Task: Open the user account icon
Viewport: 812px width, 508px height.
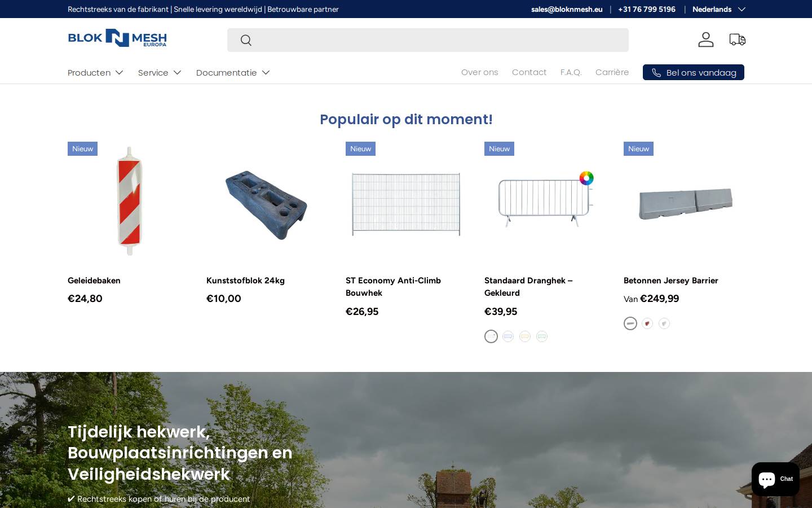Action: (x=706, y=40)
